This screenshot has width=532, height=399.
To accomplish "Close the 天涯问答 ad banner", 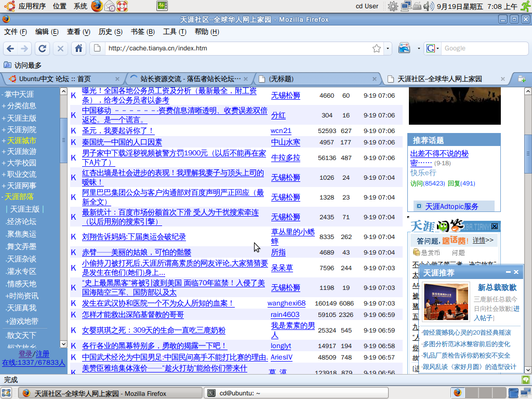I will [x=495, y=227].
